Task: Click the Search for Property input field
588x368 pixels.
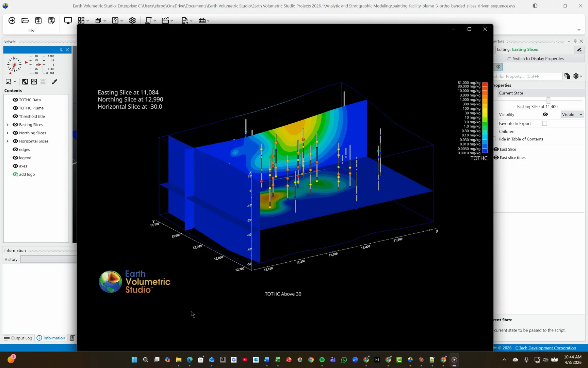Action: (x=528, y=76)
